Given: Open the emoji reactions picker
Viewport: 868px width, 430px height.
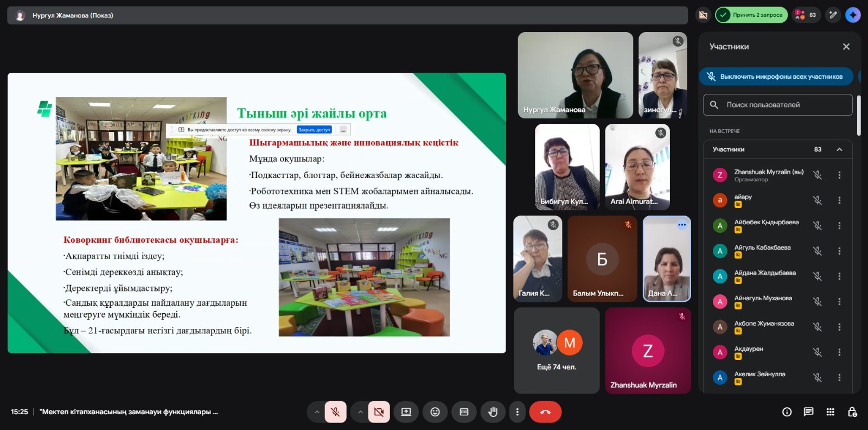Looking at the screenshot, I should click(x=435, y=412).
